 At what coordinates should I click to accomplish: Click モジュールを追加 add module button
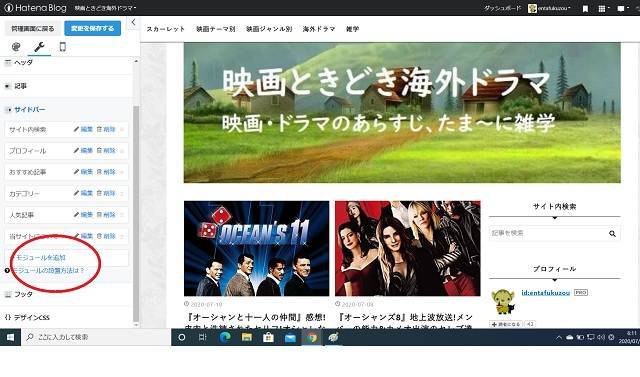point(67,258)
